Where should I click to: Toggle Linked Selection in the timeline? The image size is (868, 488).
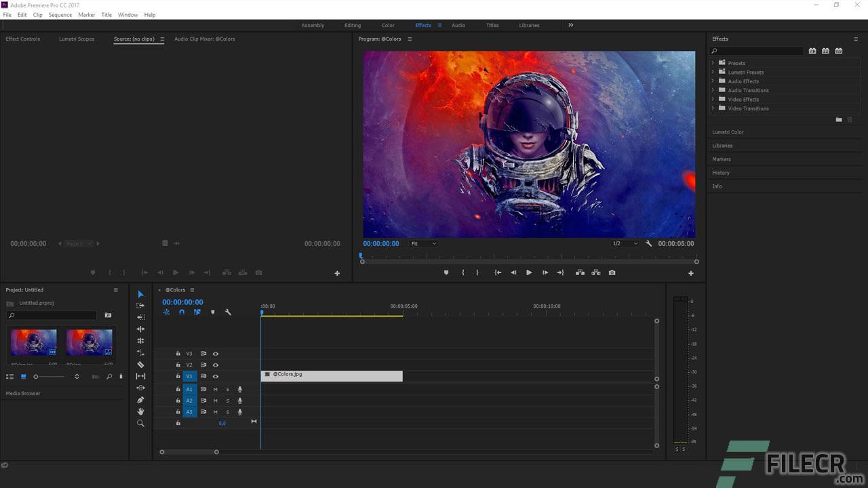coord(197,312)
